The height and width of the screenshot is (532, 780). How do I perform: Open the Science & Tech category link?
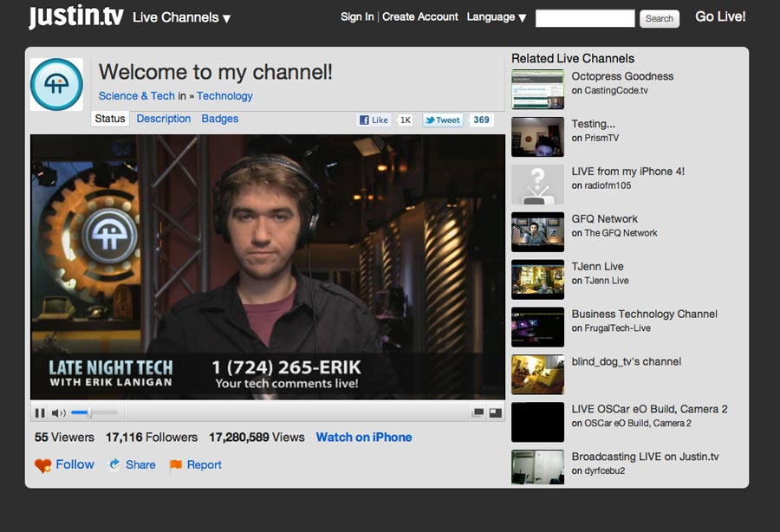coord(137,96)
